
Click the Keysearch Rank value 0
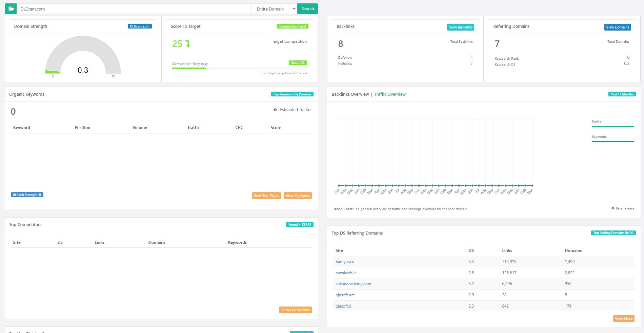(628, 57)
